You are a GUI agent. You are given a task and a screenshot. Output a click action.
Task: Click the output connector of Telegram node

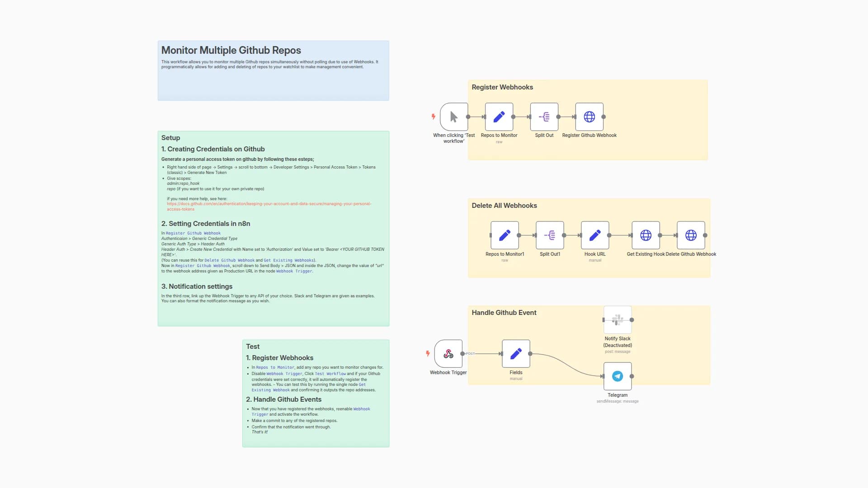632,376
